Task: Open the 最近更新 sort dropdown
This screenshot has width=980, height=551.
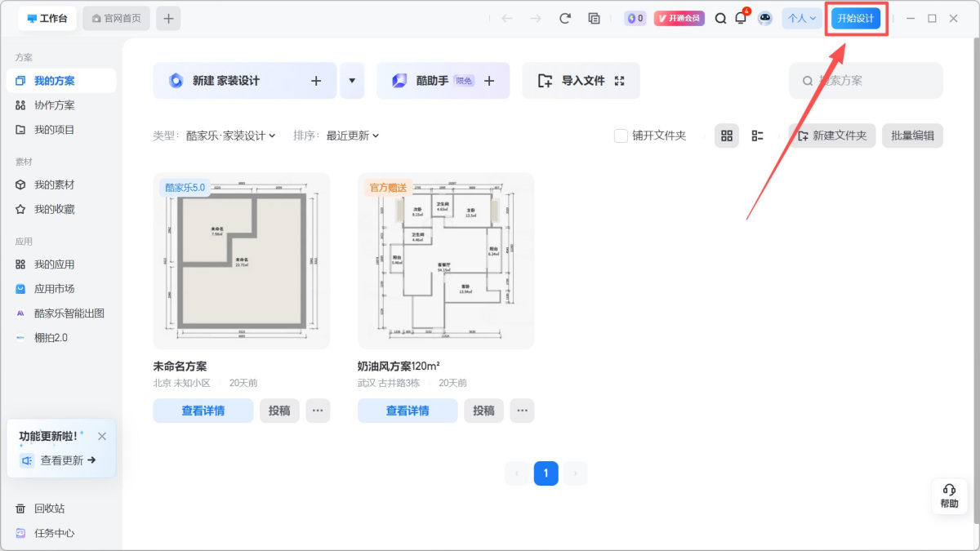Action: (x=353, y=136)
